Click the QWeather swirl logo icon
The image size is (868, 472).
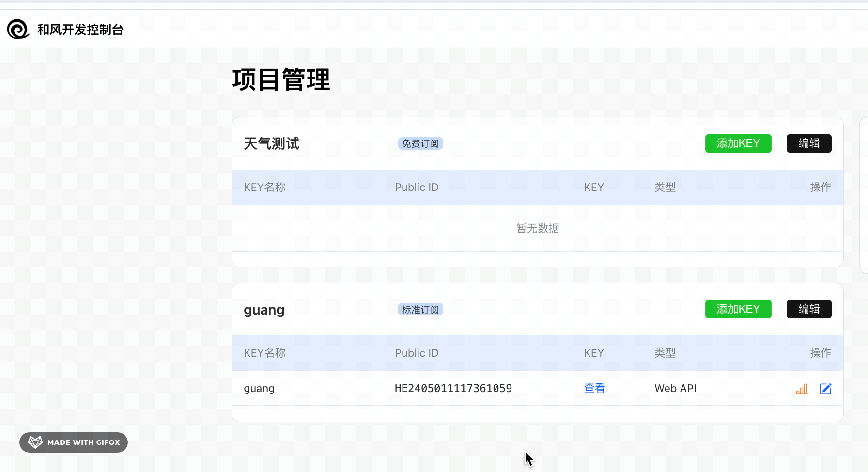[18, 30]
